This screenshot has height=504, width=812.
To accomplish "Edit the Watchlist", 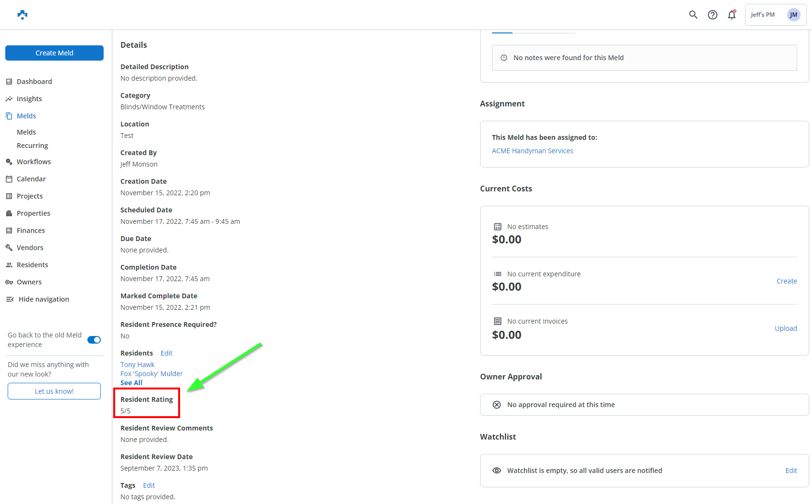I will [x=791, y=471].
